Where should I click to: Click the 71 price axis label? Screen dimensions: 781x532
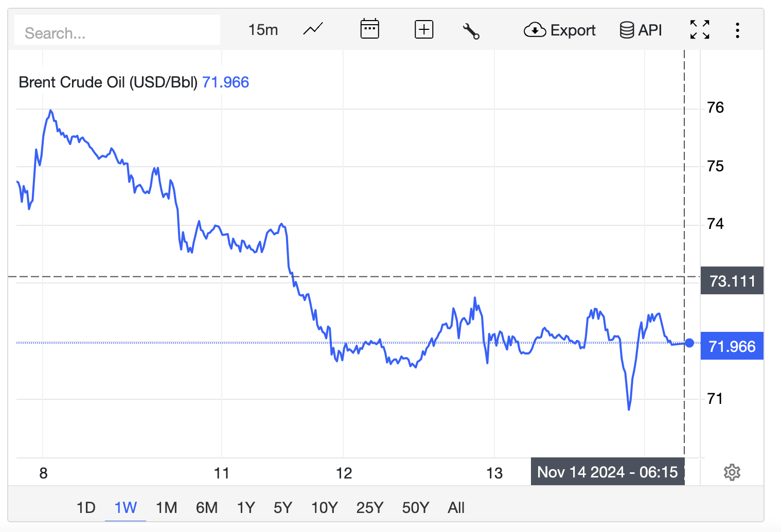[715, 399]
